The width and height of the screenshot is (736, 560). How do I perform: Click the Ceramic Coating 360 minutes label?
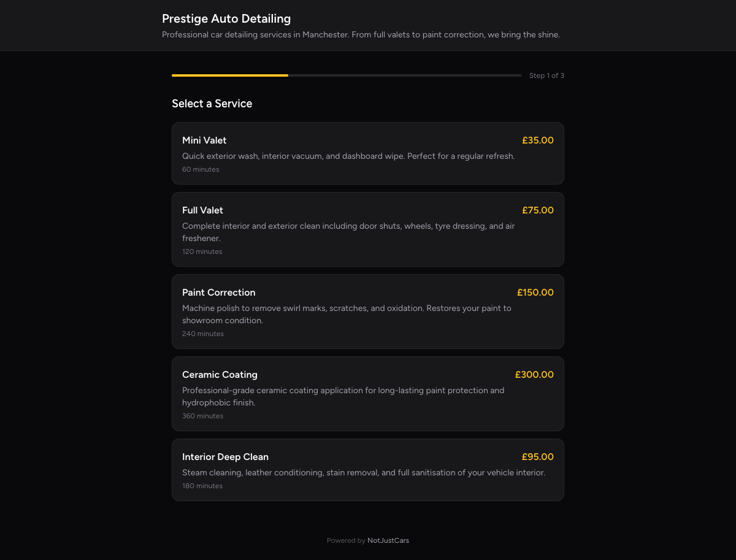(202, 415)
